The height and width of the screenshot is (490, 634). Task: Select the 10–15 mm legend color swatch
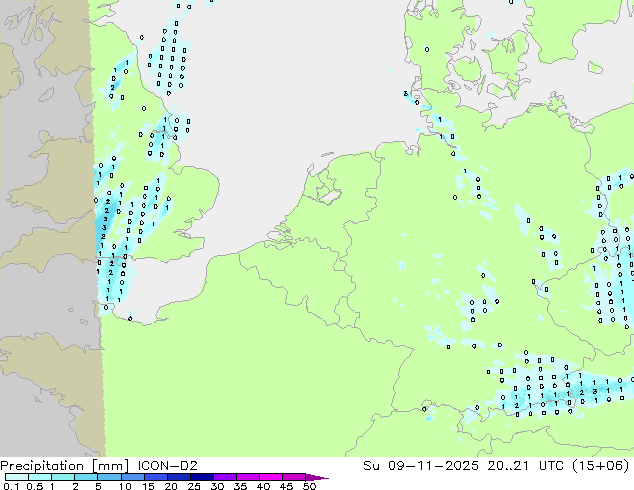click(x=133, y=477)
